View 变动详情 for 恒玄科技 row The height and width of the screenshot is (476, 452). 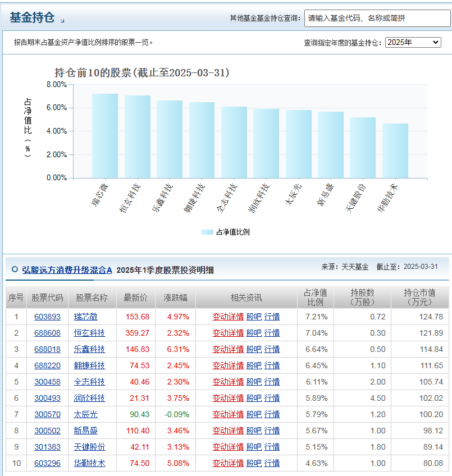coord(228,333)
